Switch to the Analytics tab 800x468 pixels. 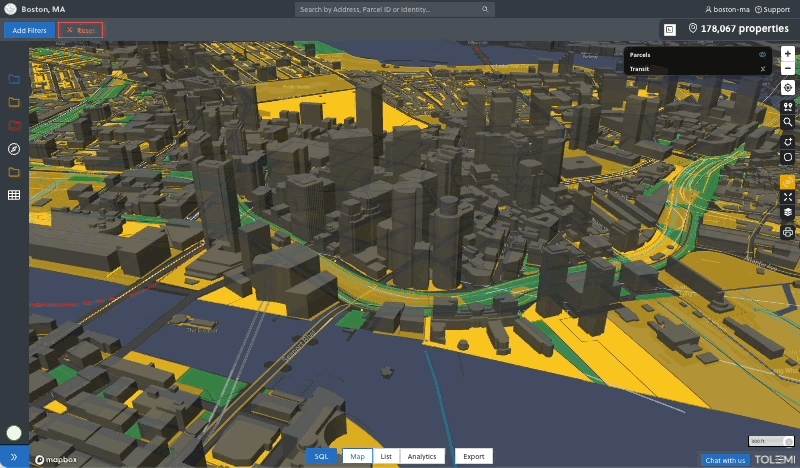tap(422, 456)
